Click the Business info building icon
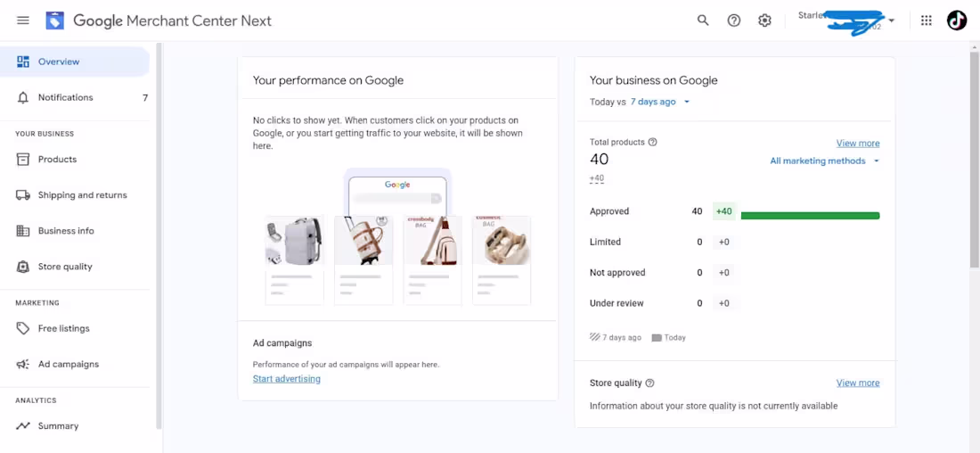This screenshot has height=453, width=980. (x=23, y=231)
